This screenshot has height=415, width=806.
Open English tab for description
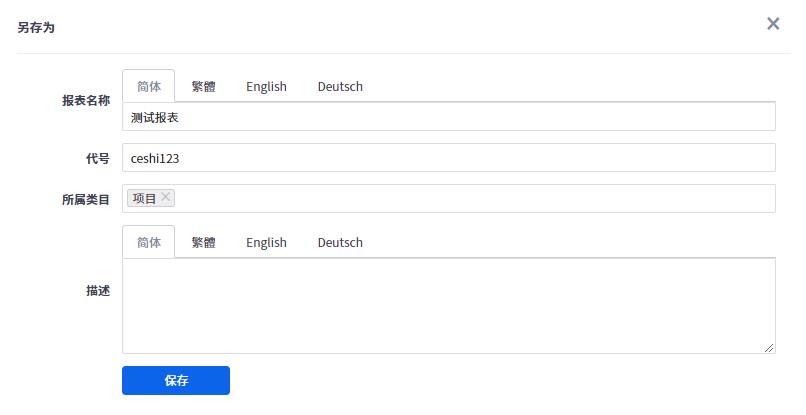click(x=266, y=242)
